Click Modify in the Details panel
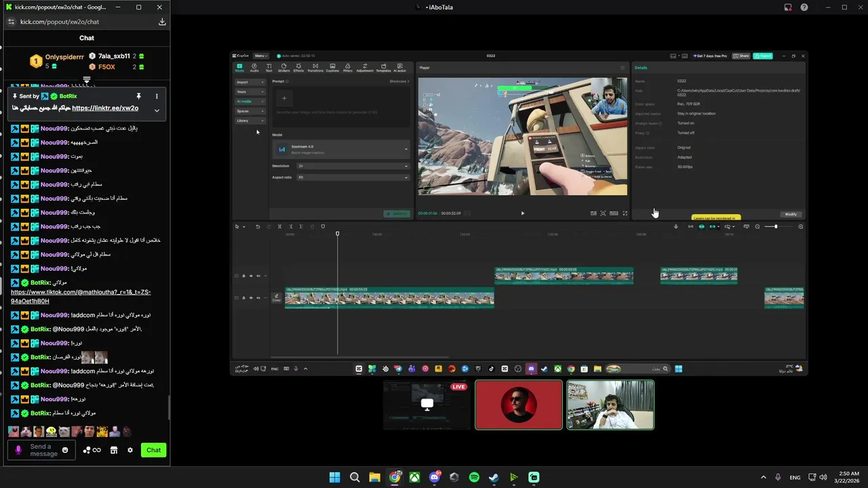Screen dimensions: 868x488 [791, 214]
